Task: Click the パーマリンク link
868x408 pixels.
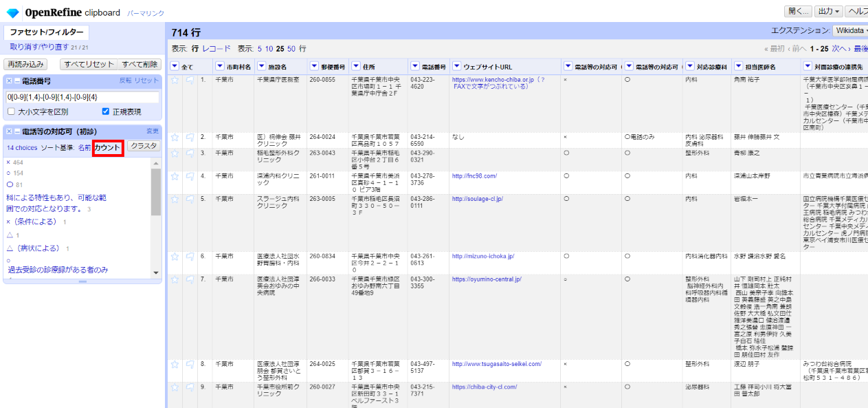Action: [145, 13]
